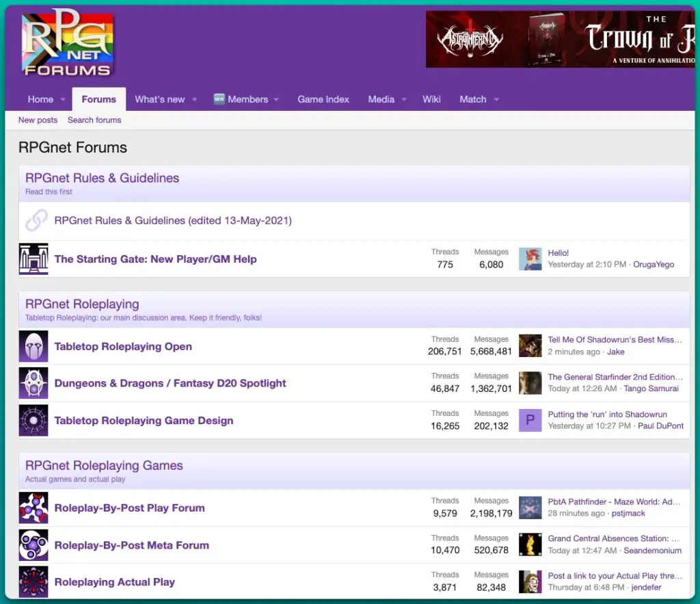Click the Tabletop Roleplaying Game Design icon
700x604 pixels.
[33, 421]
